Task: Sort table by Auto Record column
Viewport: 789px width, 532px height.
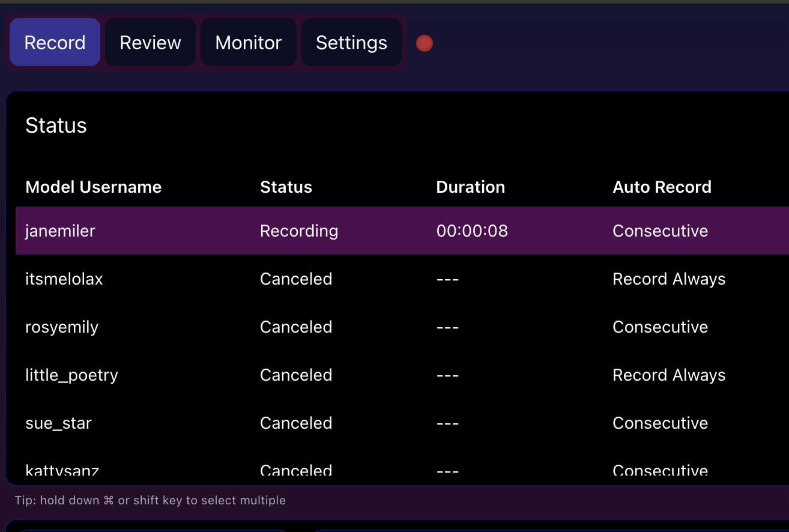Action: [x=662, y=187]
